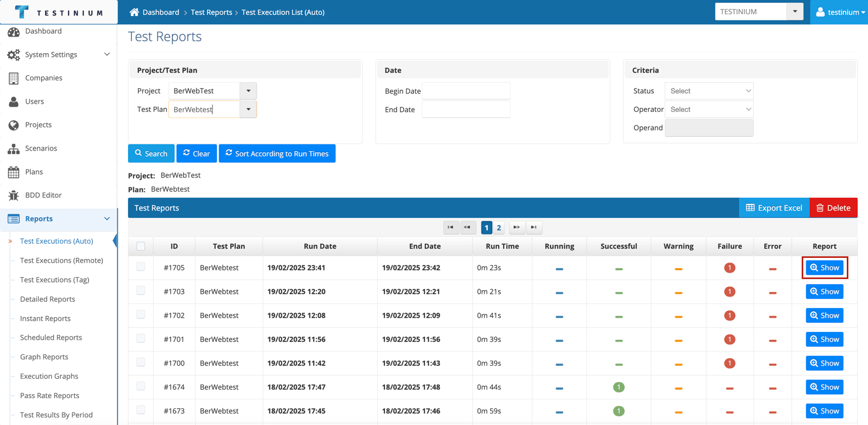Viewport: 868px width, 425px height.
Task: Go to first page of results
Action: tap(451, 227)
